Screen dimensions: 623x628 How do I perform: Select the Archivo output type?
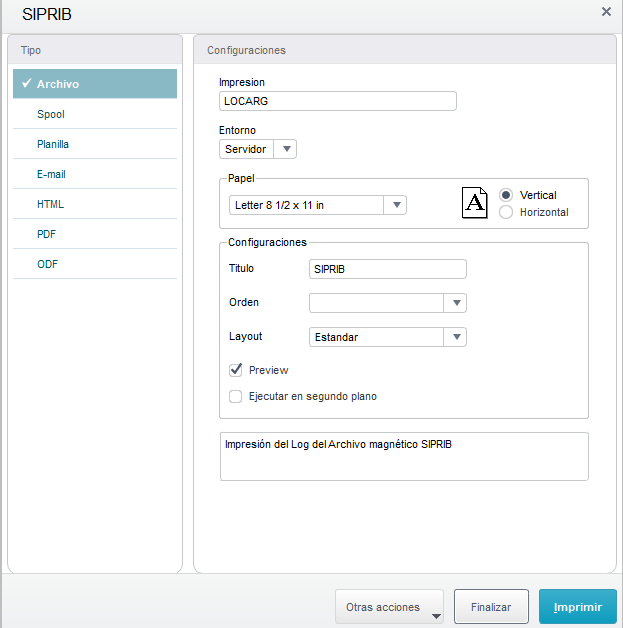point(95,84)
